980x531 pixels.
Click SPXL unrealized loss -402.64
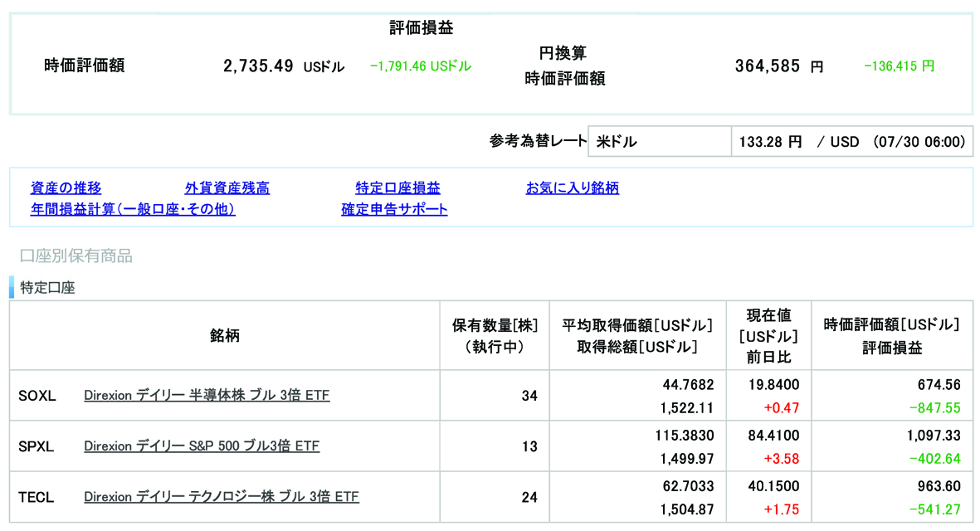[x=935, y=459]
